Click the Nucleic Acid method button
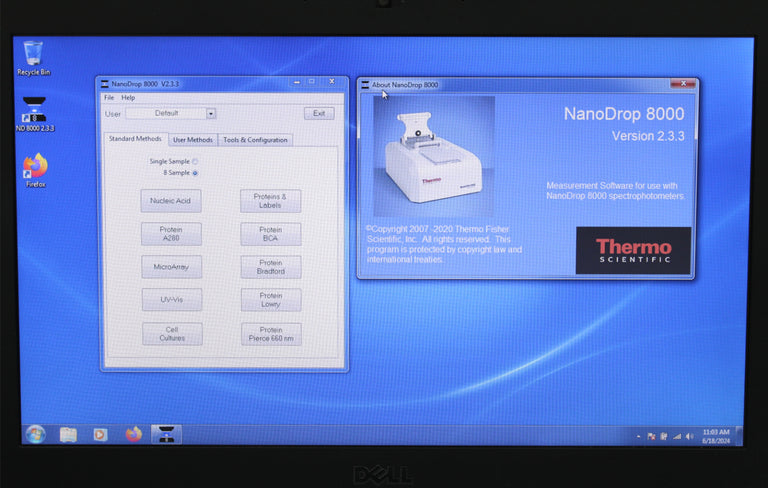 [171, 201]
